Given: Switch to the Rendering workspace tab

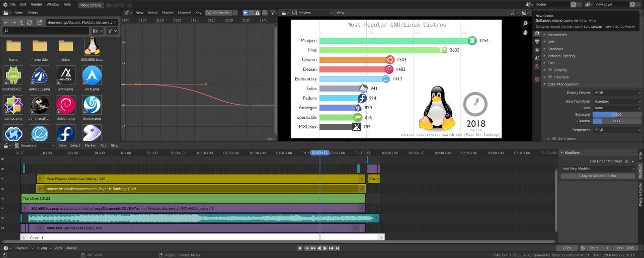Looking at the screenshot, I should click(115, 5).
